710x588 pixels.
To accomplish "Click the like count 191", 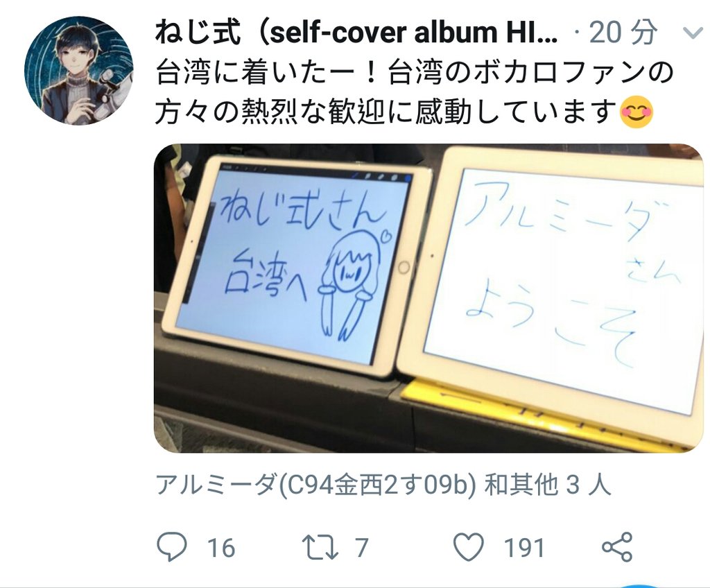I will (524, 547).
